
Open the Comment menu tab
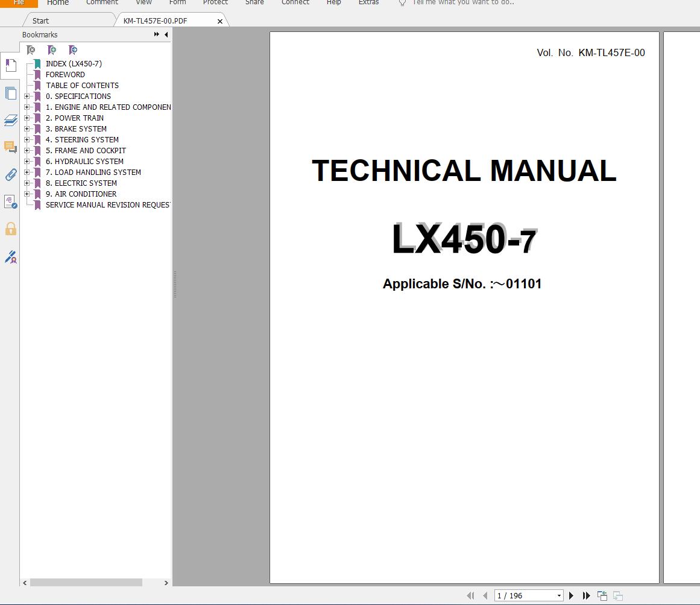point(102,2)
